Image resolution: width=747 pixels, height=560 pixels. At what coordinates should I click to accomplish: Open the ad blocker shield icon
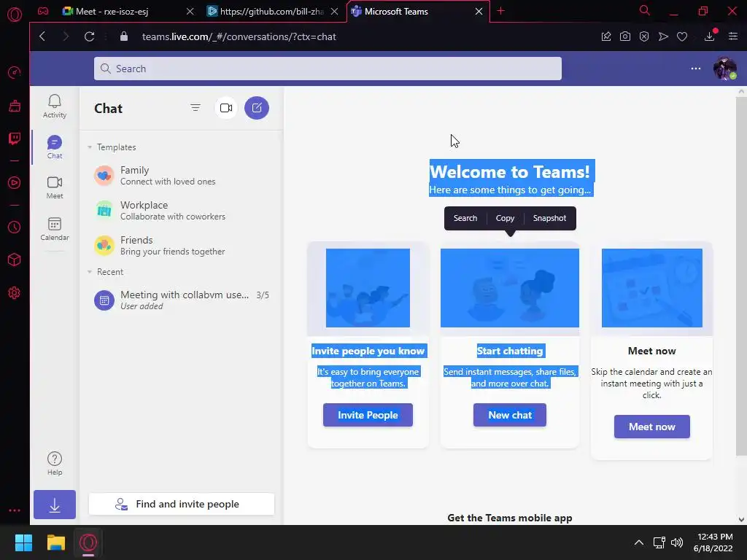[644, 36]
